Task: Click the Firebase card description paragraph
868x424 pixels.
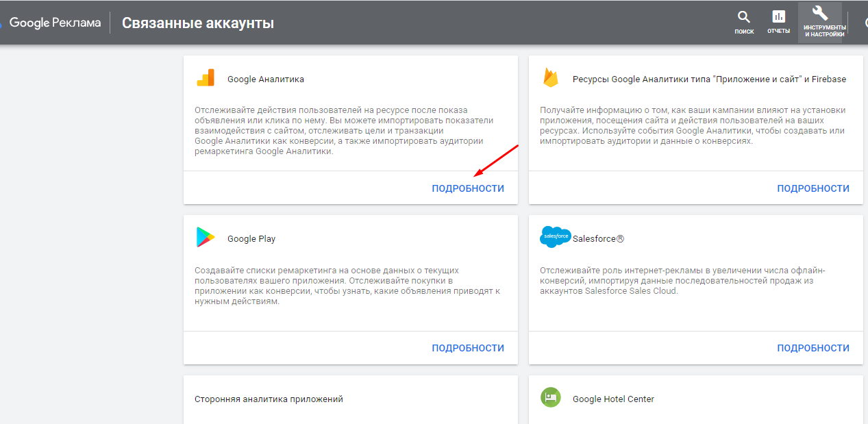Action: 693,125
